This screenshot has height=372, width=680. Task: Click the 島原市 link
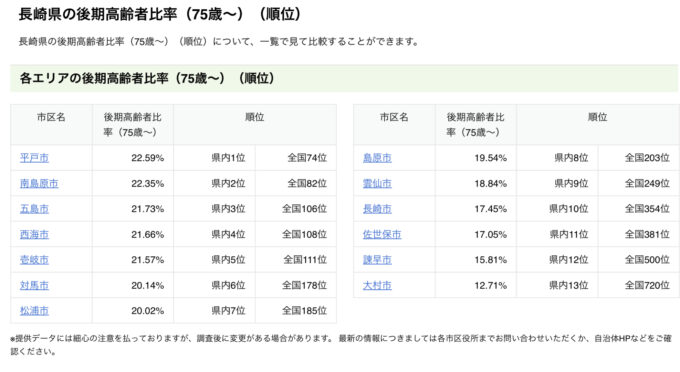pos(377,158)
